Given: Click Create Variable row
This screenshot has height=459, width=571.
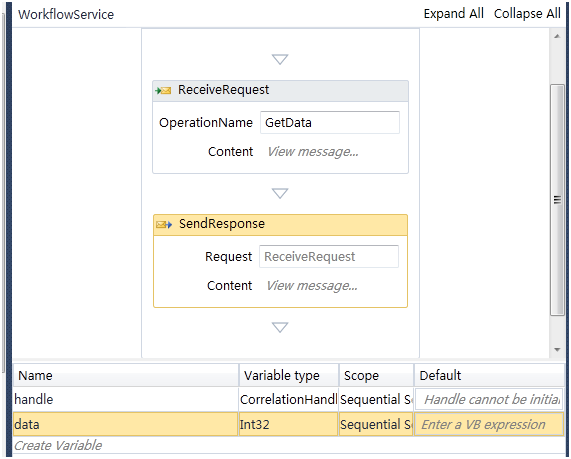Looking at the screenshot, I should point(288,445).
